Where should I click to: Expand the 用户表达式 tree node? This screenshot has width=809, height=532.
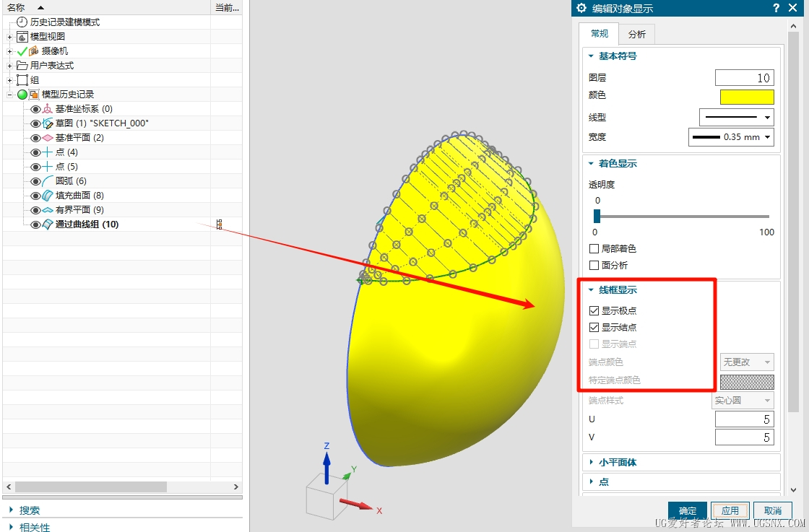(9, 66)
